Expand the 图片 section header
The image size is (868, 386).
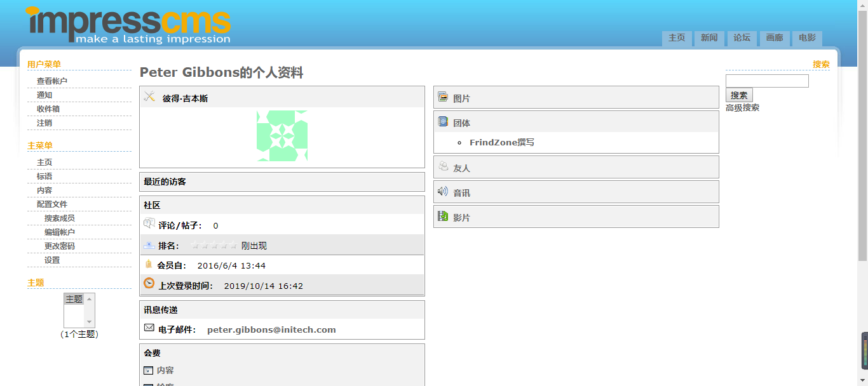pyautogui.click(x=576, y=98)
